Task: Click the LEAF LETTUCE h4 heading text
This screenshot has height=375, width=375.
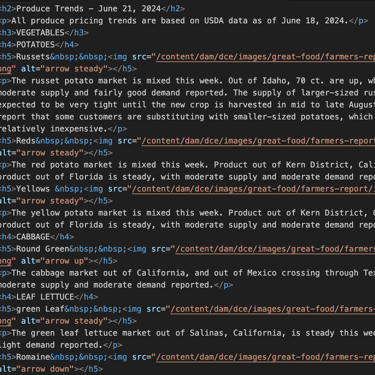Action: click(x=45, y=297)
